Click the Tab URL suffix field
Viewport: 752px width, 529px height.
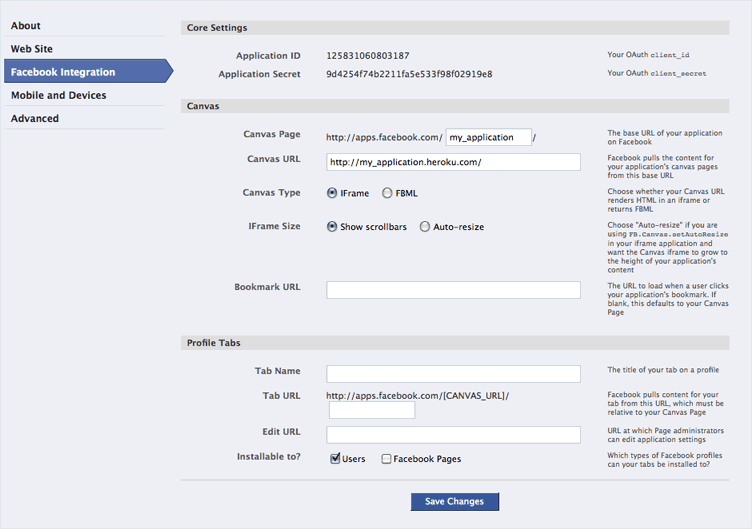(x=372, y=410)
